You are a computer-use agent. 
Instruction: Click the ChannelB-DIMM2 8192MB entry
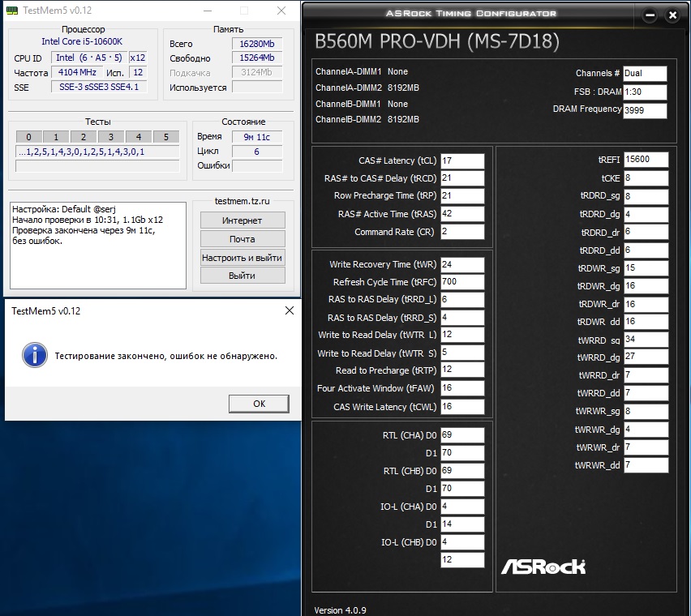[x=367, y=119]
